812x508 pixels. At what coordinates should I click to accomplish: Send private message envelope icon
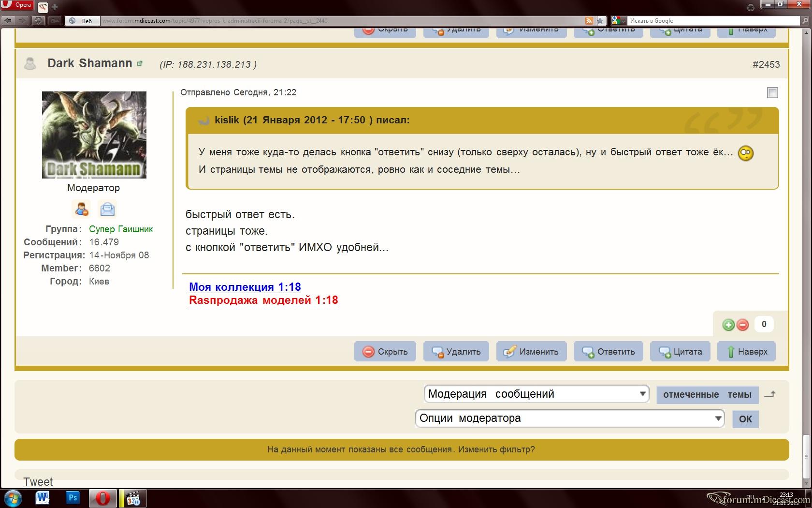click(107, 209)
